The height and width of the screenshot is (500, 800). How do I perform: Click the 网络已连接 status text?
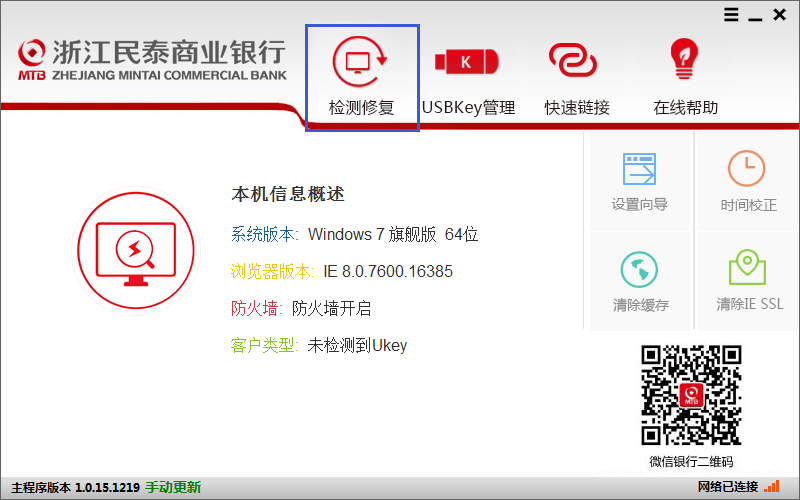tap(728, 487)
